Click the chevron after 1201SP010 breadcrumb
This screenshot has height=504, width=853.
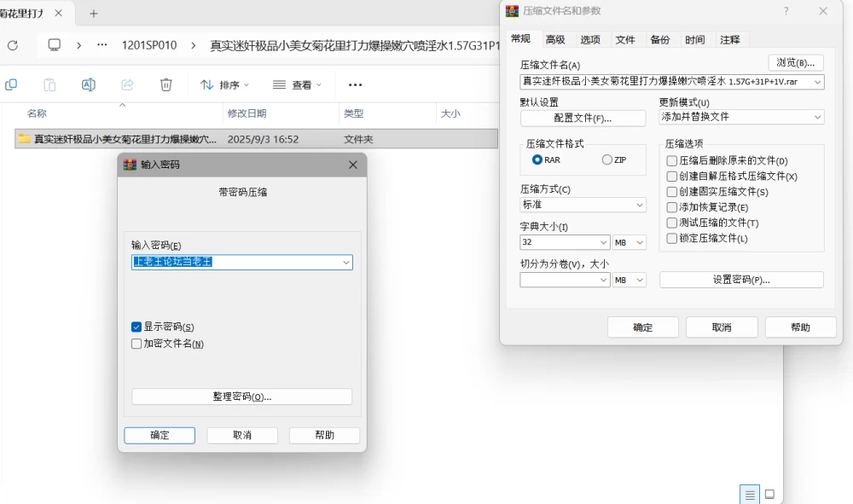(193, 46)
